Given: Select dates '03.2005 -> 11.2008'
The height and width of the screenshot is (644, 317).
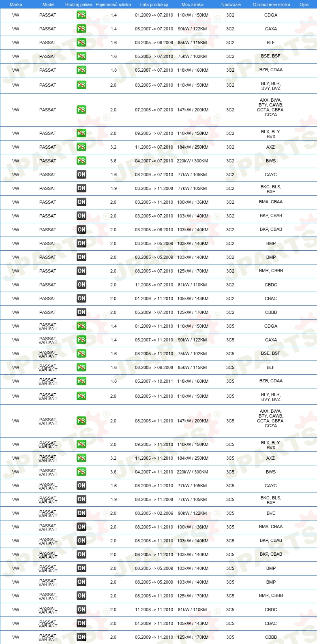Looking at the screenshot, I should (154, 188).
